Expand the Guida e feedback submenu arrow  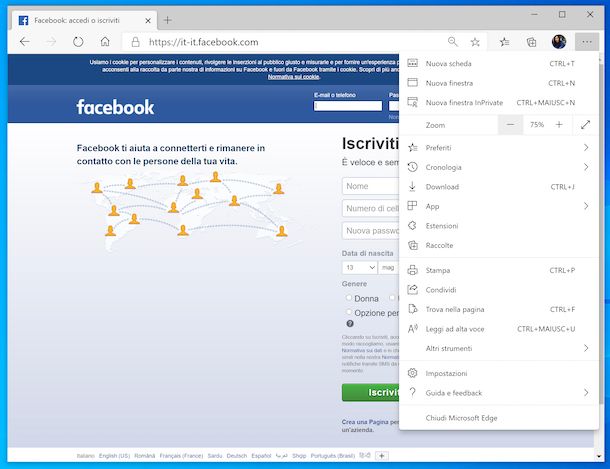586,393
